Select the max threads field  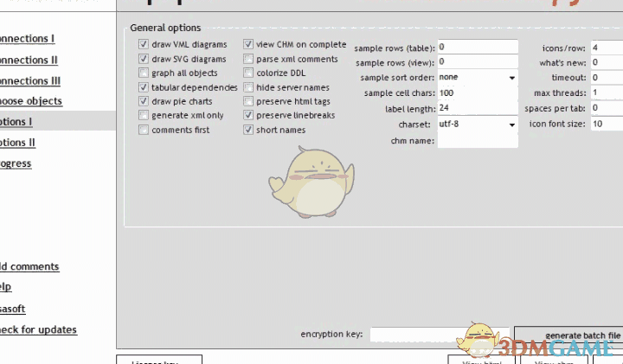(607, 93)
